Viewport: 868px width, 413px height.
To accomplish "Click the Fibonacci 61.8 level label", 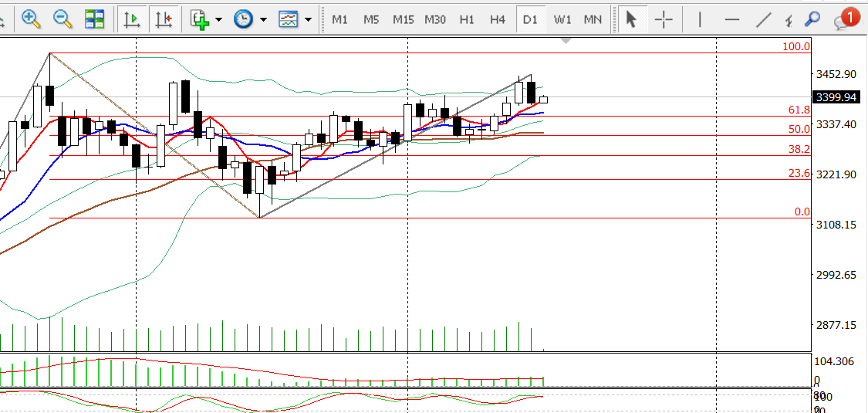I will click(799, 110).
